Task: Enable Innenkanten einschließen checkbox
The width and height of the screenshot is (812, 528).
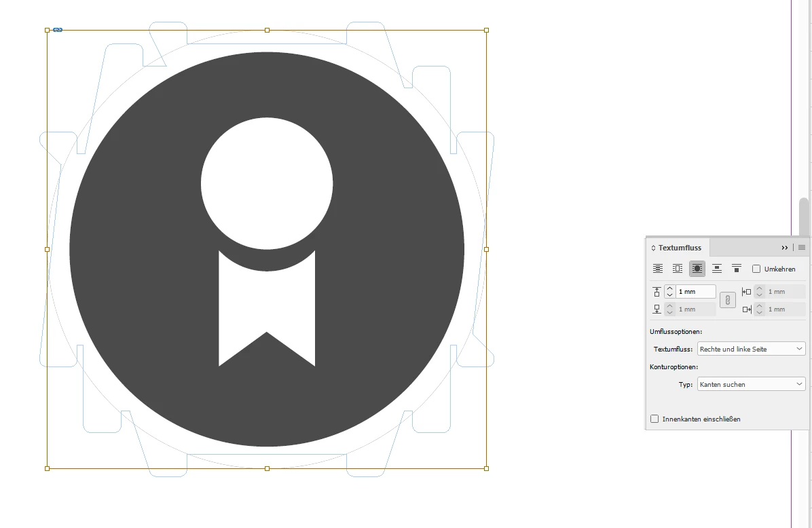Action: (654, 419)
